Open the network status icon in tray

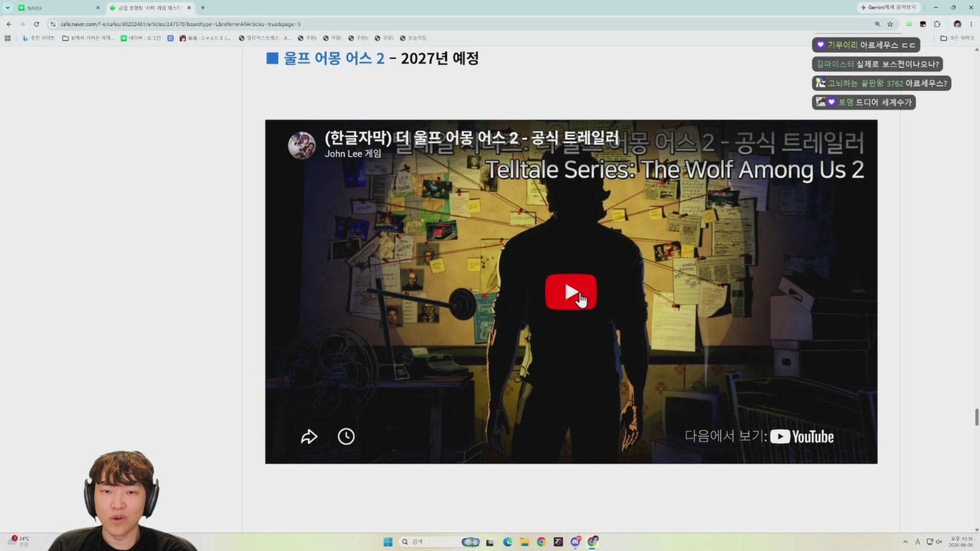pos(929,542)
